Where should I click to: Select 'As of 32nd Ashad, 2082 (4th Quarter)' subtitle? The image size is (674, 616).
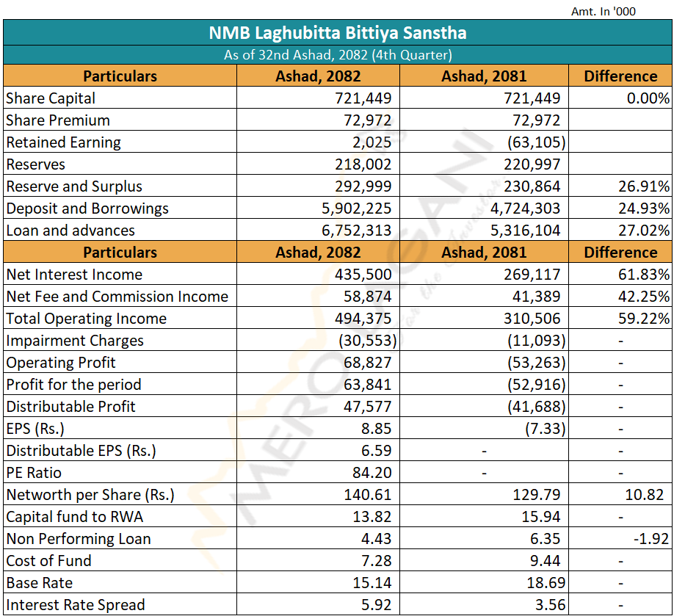point(338,55)
